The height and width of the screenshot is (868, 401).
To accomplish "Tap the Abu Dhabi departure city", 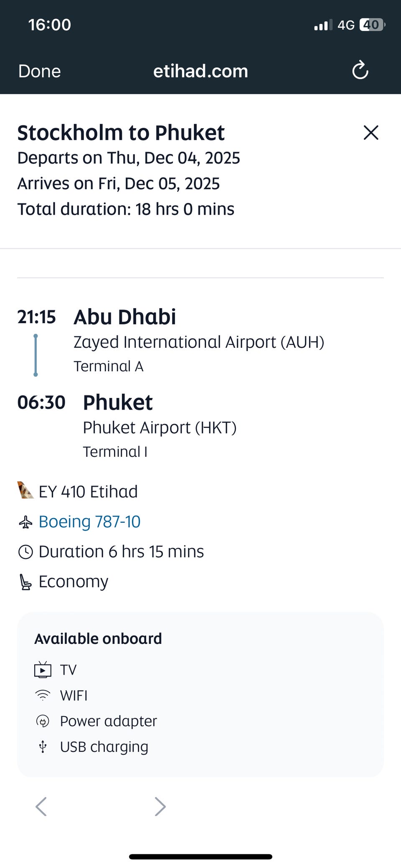I will pyautogui.click(x=125, y=317).
